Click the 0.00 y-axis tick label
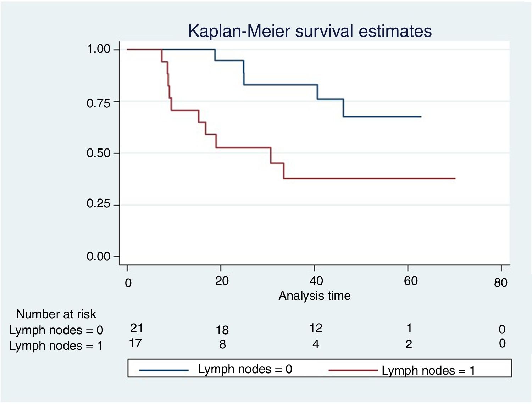The width and height of the screenshot is (532, 404). pyautogui.click(x=98, y=256)
